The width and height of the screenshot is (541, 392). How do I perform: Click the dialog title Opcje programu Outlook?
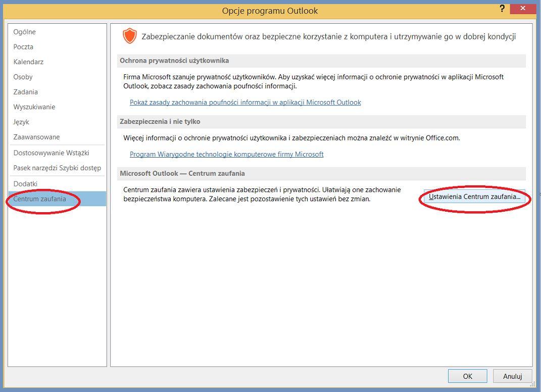tap(270, 11)
